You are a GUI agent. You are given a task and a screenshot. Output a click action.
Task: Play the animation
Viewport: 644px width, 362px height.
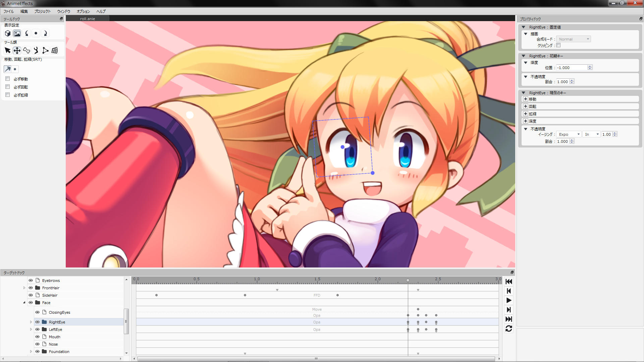pos(508,300)
